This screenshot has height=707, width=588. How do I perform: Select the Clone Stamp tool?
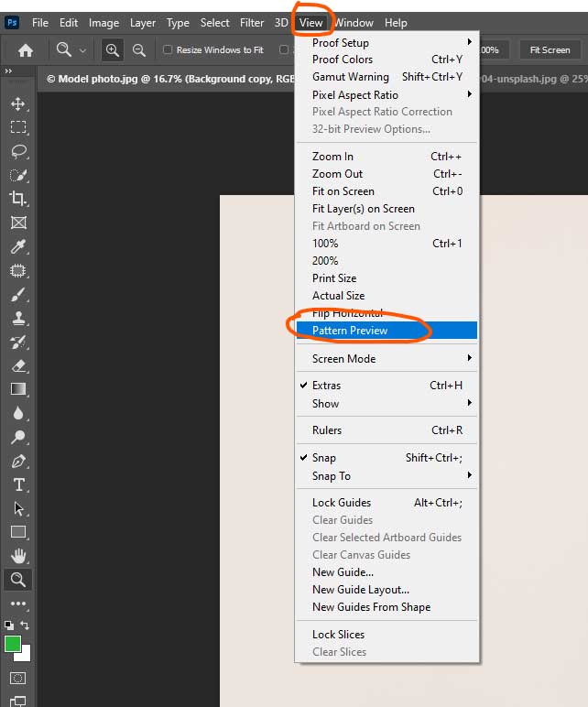[x=18, y=319]
